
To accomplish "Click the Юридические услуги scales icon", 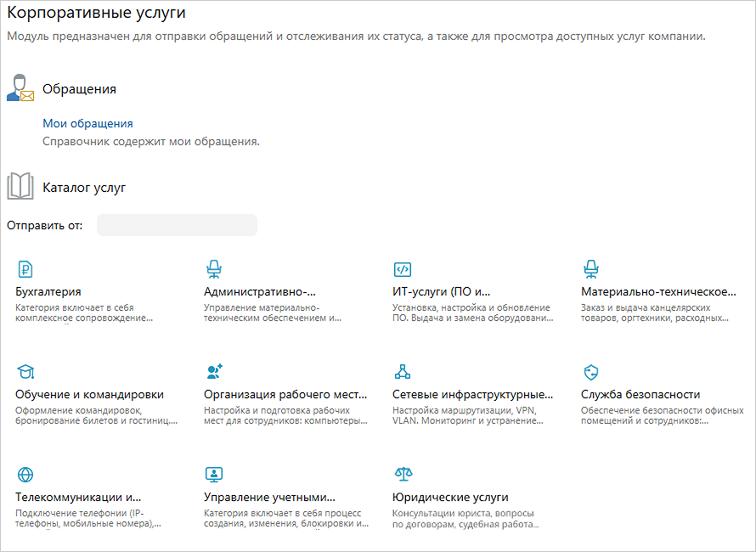I will tap(403, 474).
